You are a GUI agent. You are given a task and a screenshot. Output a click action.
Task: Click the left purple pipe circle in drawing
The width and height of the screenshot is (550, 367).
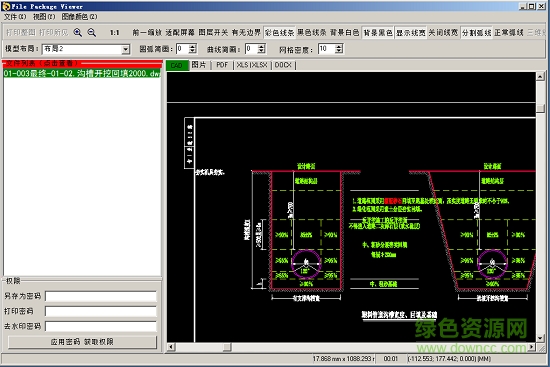click(x=306, y=264)
